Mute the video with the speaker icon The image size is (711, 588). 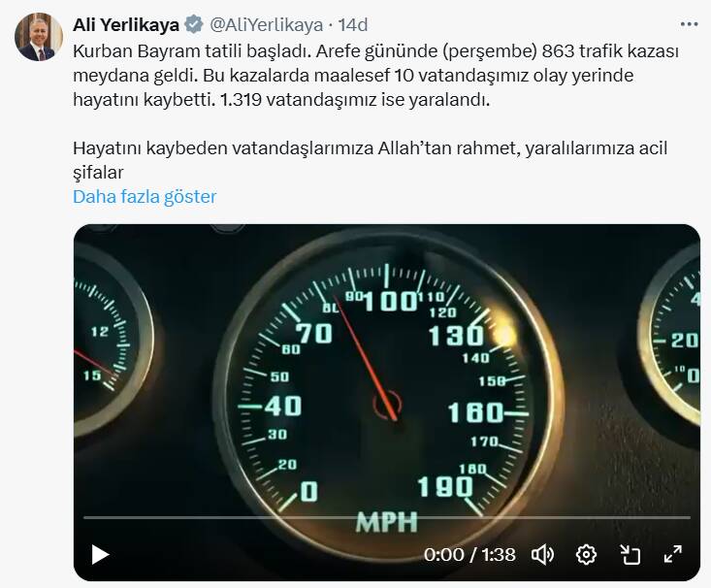pos(542,554)
